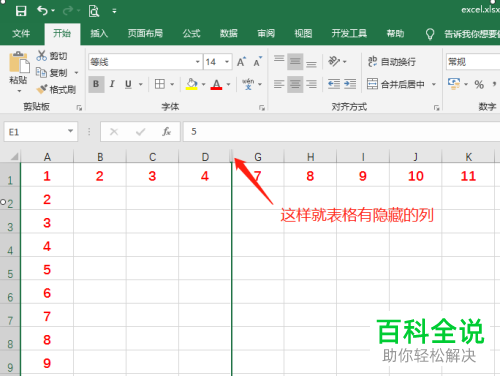This screenshot has height=376, width=500.
Task: Open the 文件 menu
Action: 21,33
